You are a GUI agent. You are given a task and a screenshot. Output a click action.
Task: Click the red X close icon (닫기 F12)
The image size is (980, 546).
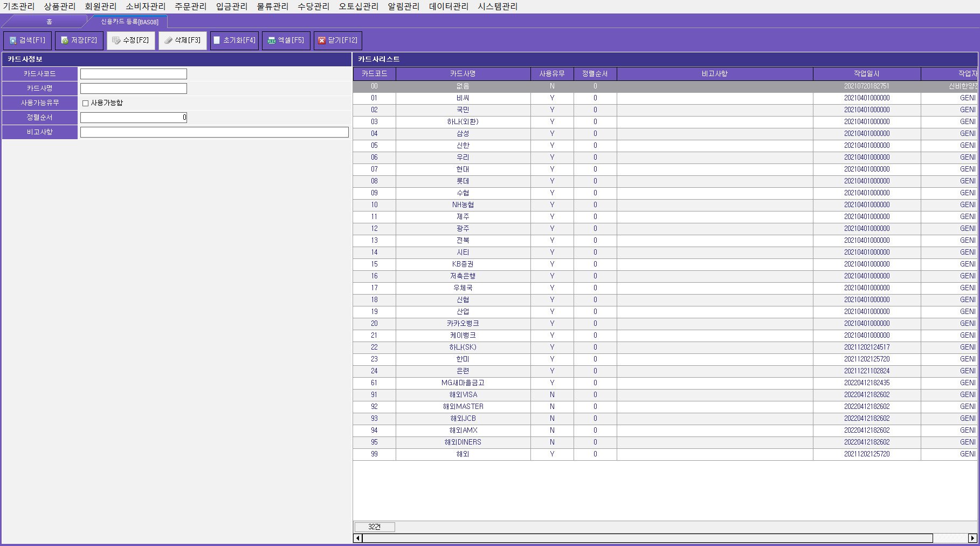tap(322, 40)
